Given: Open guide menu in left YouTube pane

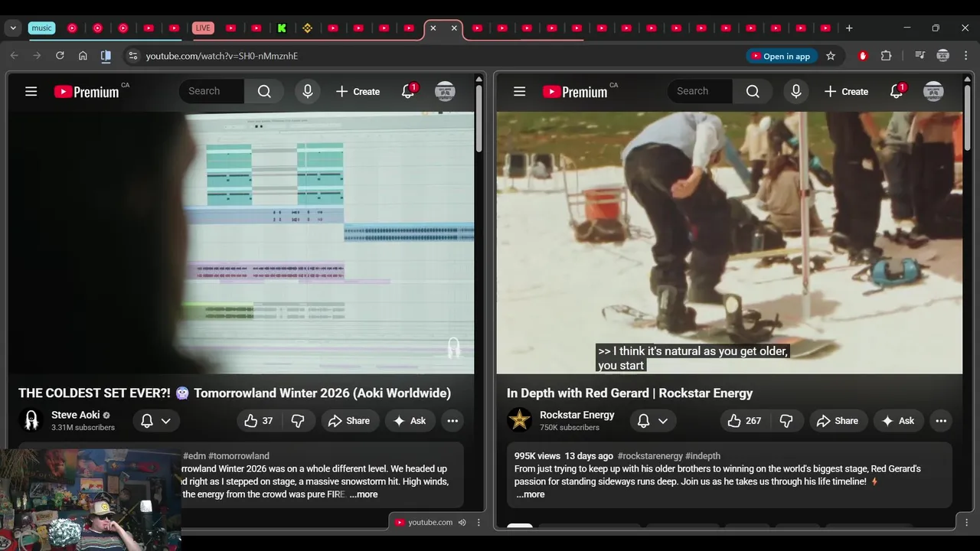Looking at the screenshot, I should [31, 92].
